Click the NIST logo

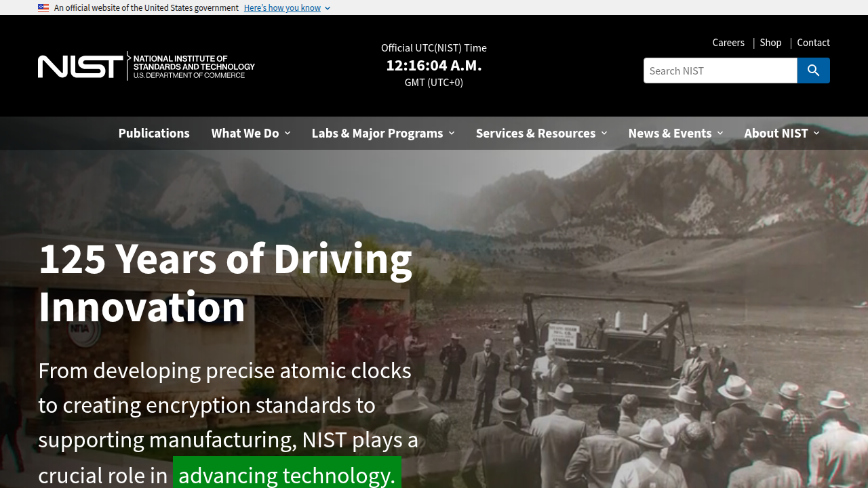tap(146, 66)
